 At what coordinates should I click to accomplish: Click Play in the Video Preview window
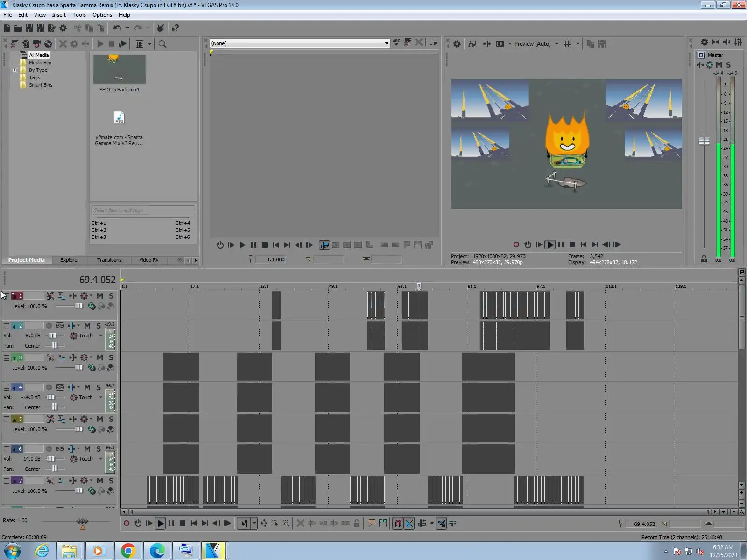(x=550, y=245)
